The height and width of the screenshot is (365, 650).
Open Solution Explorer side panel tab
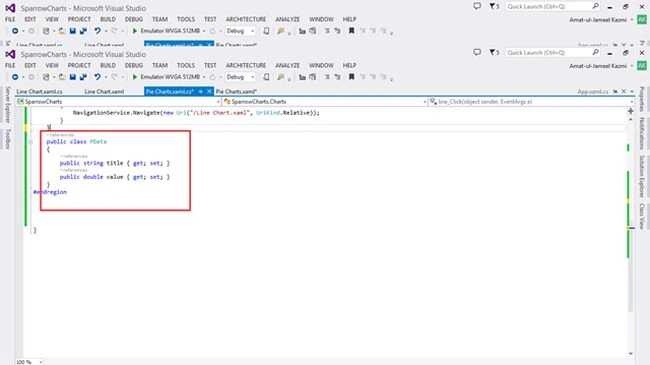pyautogui.click(x=642, y=176)
